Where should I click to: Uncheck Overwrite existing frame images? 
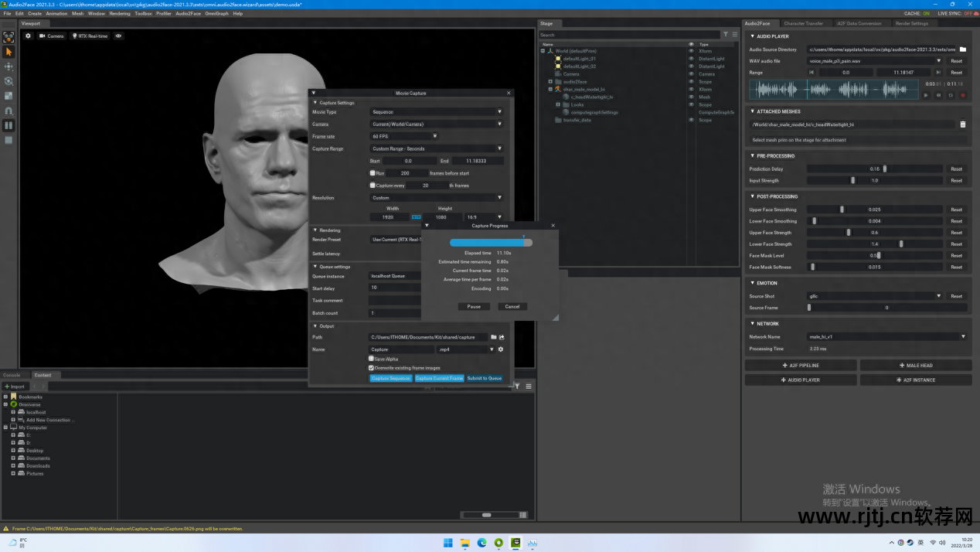[x=372, y=368]
